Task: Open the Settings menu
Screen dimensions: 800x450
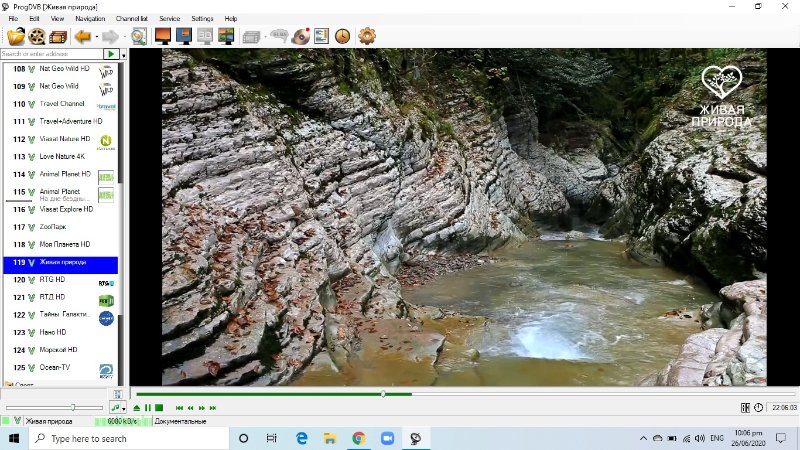Action: click(202, 18)
